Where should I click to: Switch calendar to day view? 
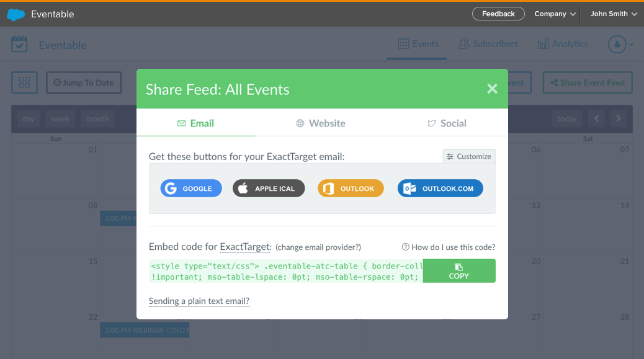pos(29,118)
